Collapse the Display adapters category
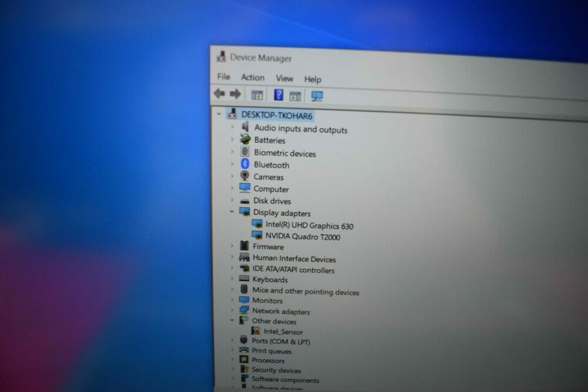The height and width of the screenshot is (392, 588). click(x=232, y=212)
